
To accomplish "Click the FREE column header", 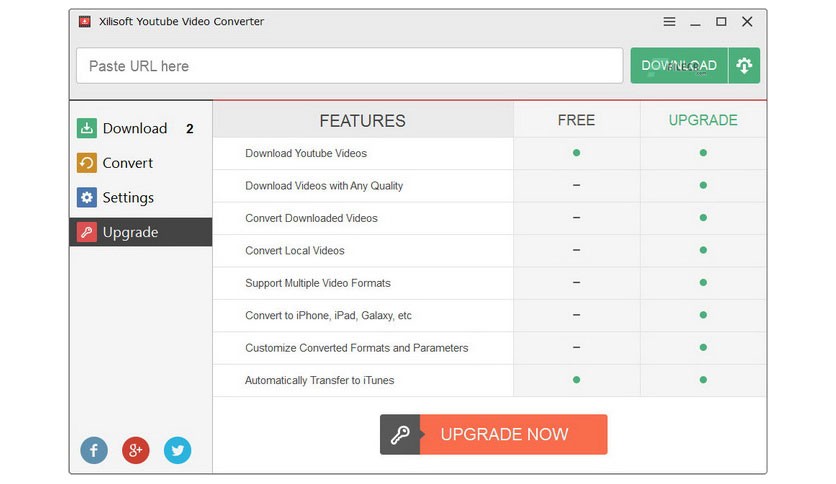I will click(576, 120).
